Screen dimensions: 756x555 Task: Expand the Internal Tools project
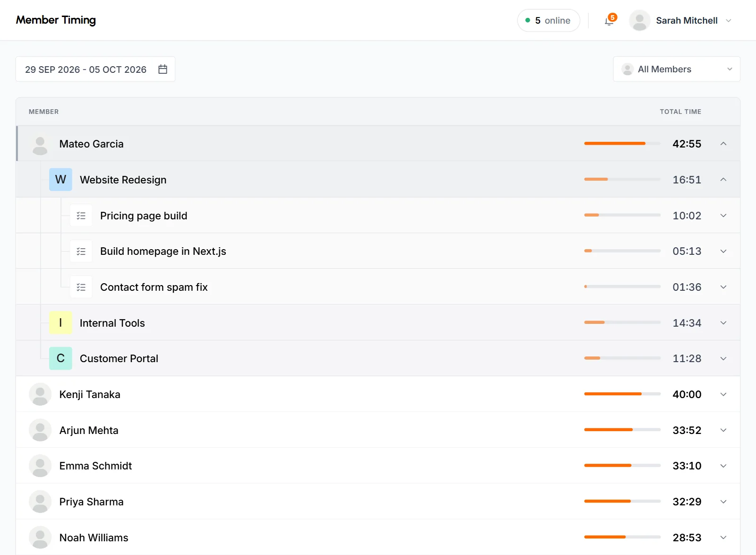[723, 323]
